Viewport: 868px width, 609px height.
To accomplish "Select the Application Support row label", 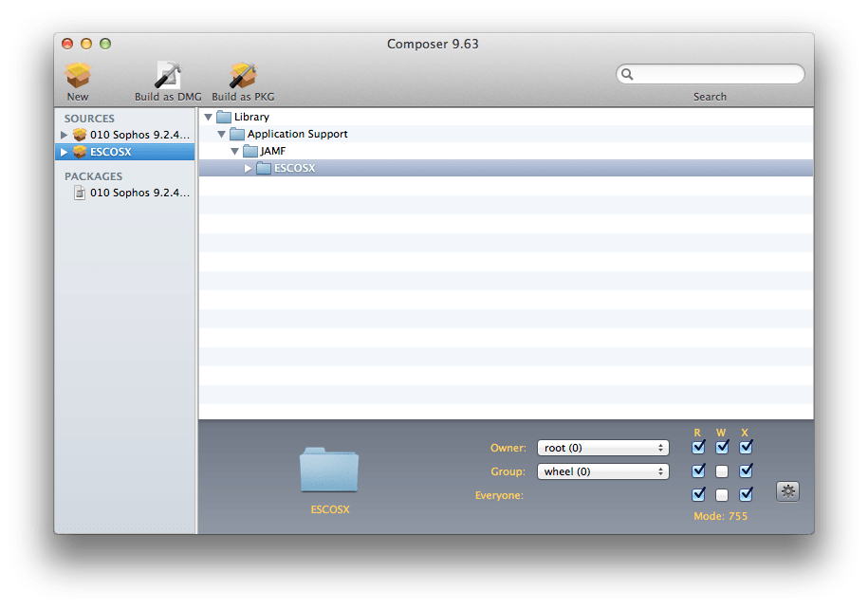I will pyautogui.click(x=297, y=134).
